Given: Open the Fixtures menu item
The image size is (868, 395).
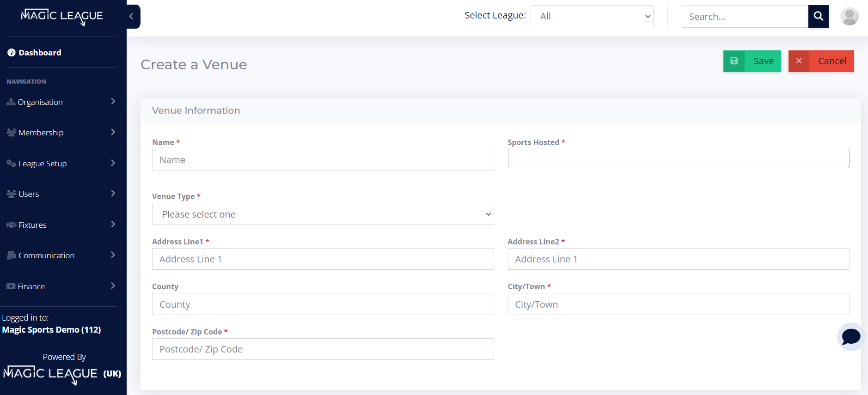Looking at the screenshot, I should [62, 225].
